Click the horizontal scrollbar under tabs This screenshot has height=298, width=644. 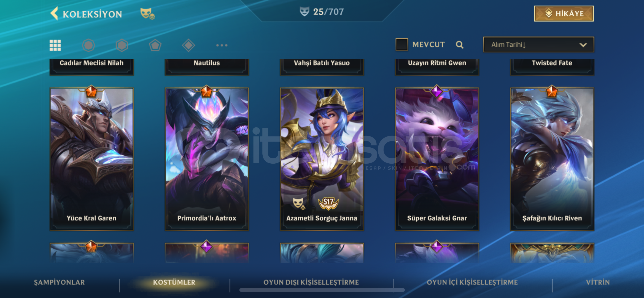coord(322,290)
